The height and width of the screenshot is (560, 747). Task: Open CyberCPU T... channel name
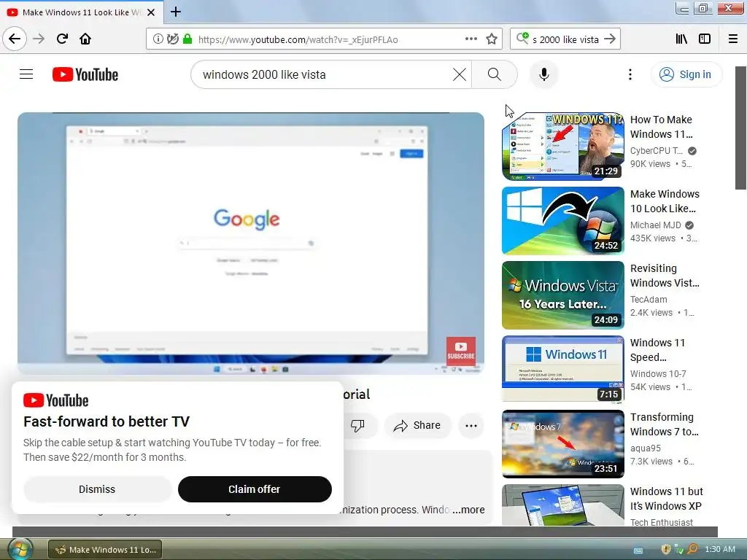pyautogui.click(x=657, y=150)
